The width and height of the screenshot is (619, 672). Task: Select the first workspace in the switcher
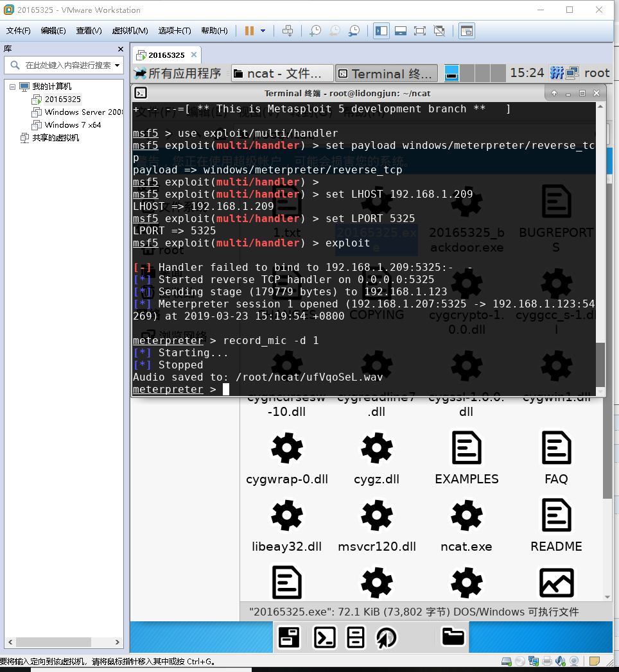(x=451, y=73)
